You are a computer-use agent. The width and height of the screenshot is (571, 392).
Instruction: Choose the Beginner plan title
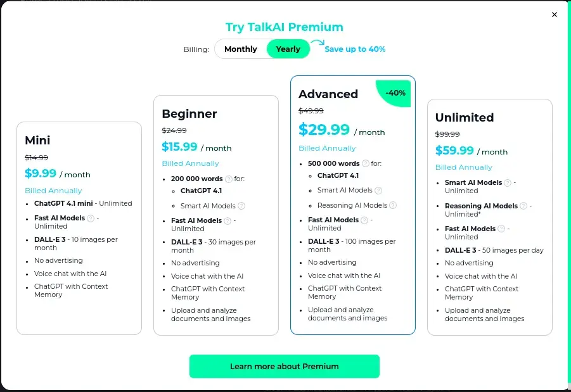(189, 114)
